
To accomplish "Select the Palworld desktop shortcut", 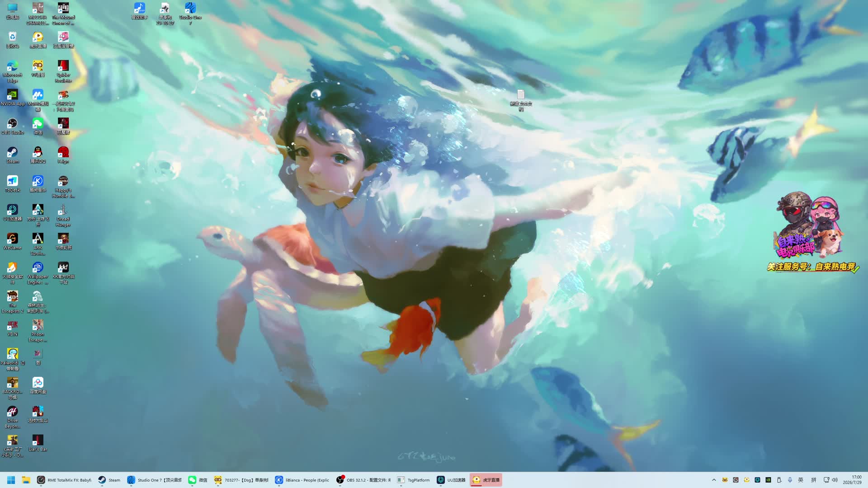I will coord(12,359).
